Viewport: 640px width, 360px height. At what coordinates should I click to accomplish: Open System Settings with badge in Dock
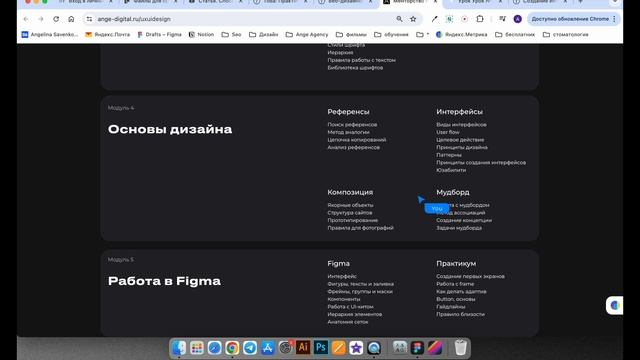pos(285,348)
